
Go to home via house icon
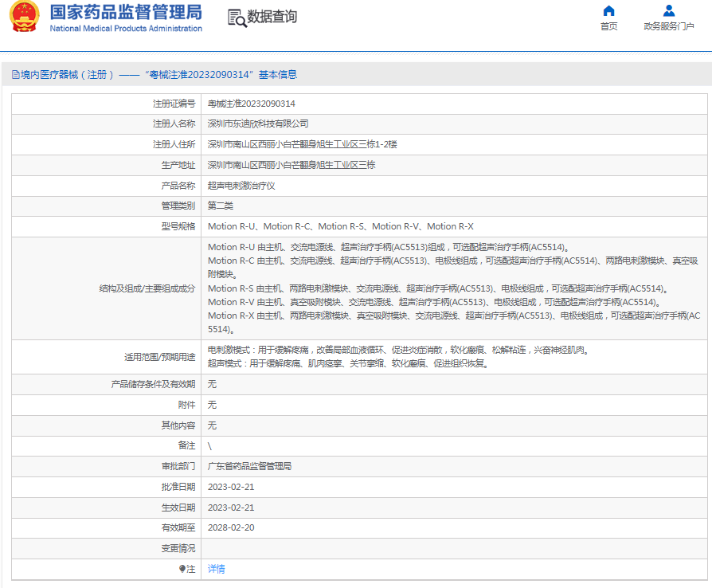pos(608,10)
